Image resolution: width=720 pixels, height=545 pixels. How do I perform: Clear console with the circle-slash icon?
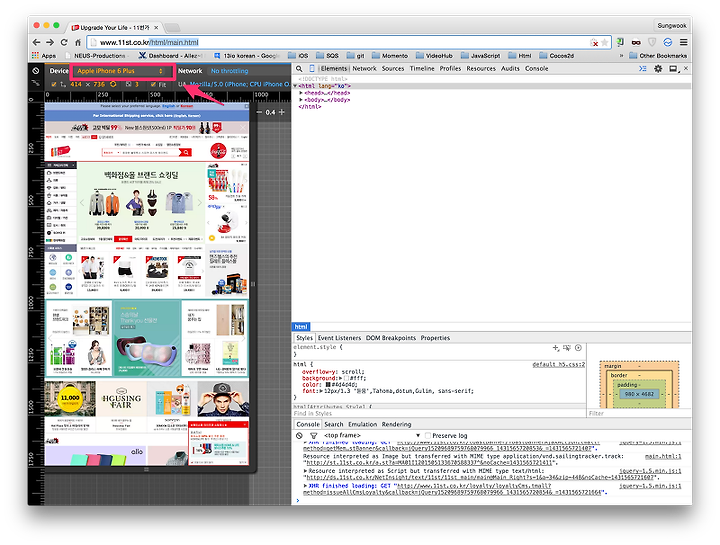tap(299, 435)
